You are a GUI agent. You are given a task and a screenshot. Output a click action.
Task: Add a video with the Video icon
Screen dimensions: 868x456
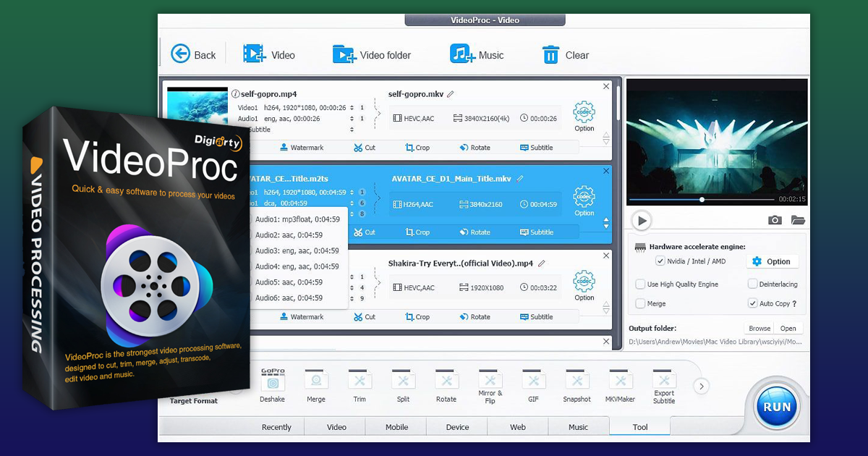(255, 54)
